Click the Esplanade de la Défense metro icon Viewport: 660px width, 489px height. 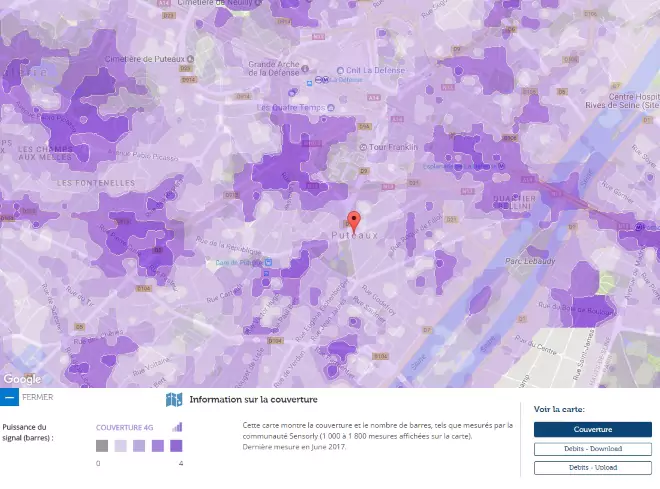coord(501,166)
